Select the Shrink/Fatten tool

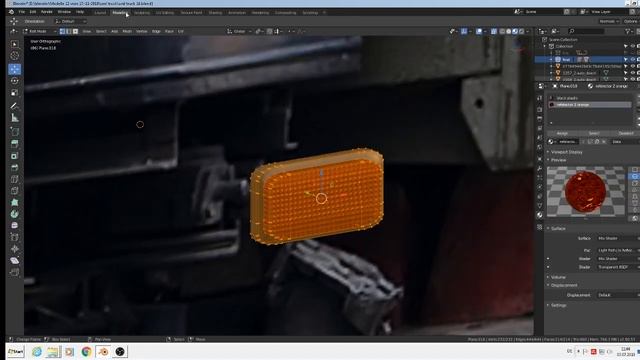click(15, 249)
